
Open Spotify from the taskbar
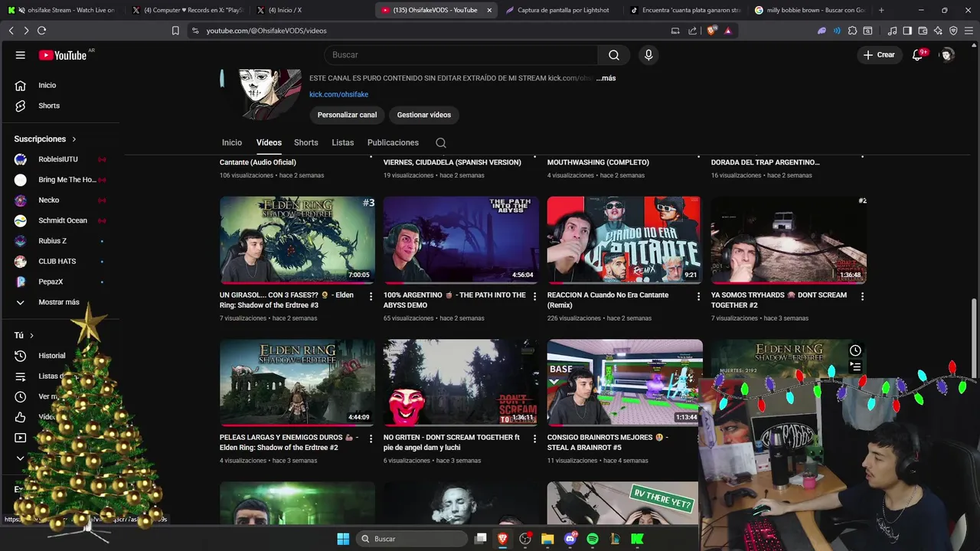coord(592,539)
